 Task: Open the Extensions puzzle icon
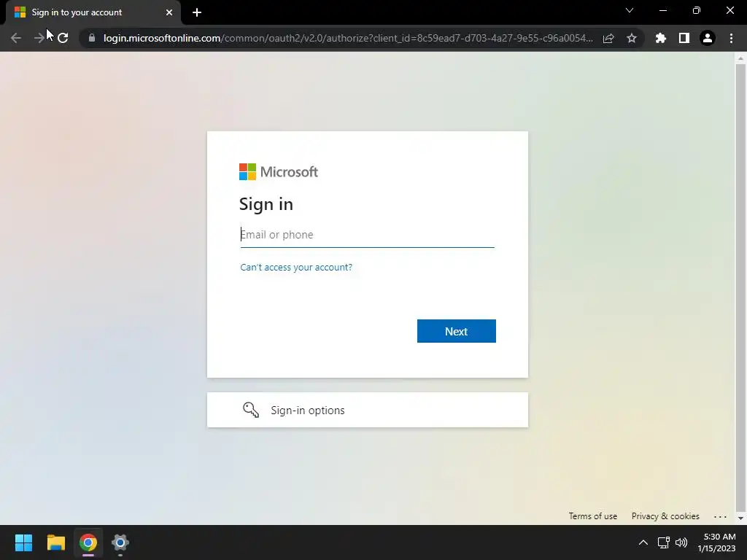[x=661, y=38]
